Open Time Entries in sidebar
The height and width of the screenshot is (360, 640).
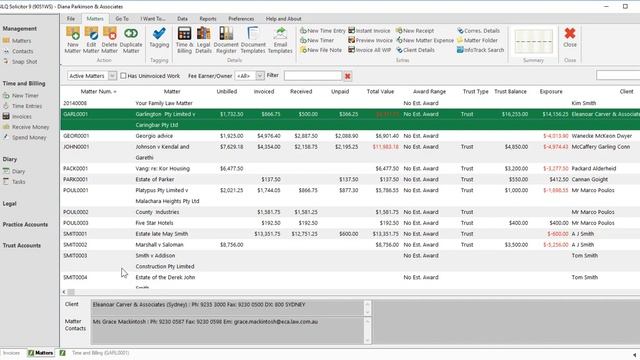[x=22, y=106]
